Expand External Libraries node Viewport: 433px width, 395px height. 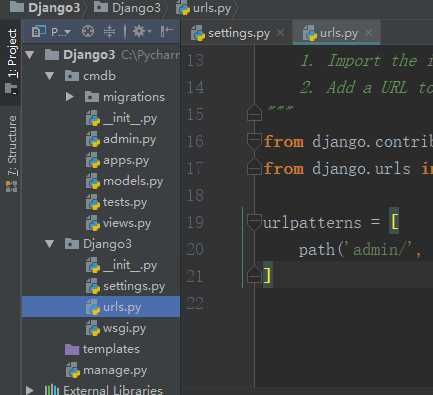click(x=30, y=390)
